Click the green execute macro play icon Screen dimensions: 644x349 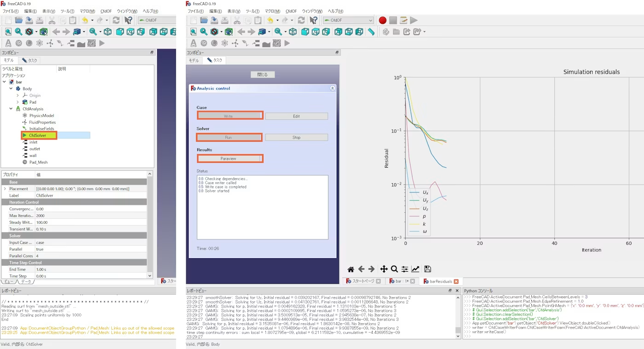click(414, 20)
